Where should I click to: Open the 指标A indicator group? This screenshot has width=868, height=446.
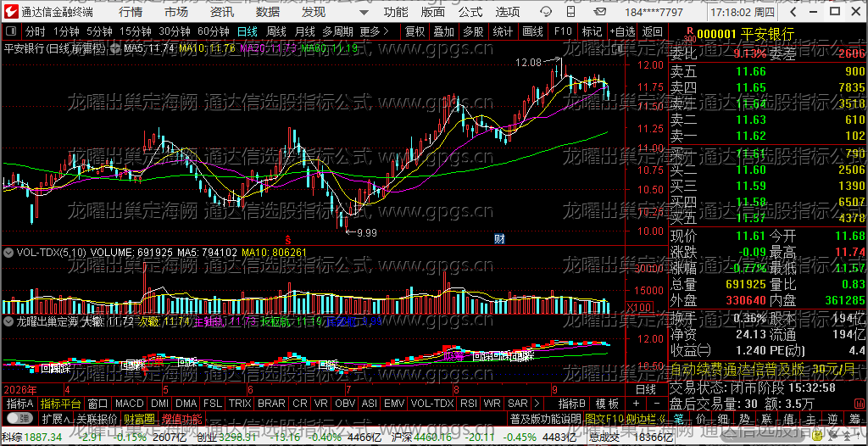click(20, 404)
